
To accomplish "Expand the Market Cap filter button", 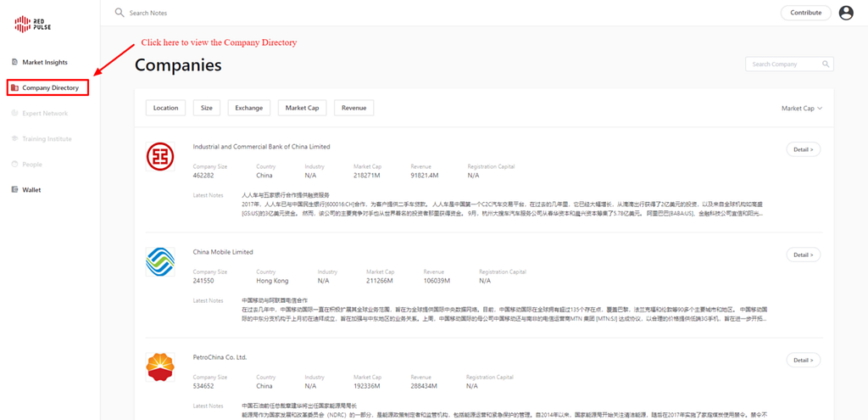I will (302, 108).
